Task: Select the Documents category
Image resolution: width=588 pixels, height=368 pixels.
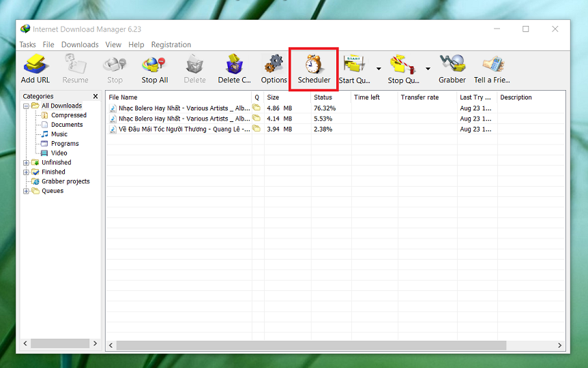Action: tap(67, 125)
